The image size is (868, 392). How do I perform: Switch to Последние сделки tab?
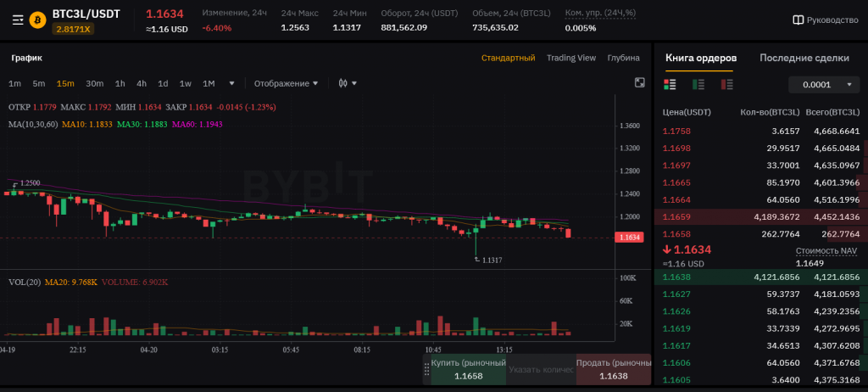(804, 58)
